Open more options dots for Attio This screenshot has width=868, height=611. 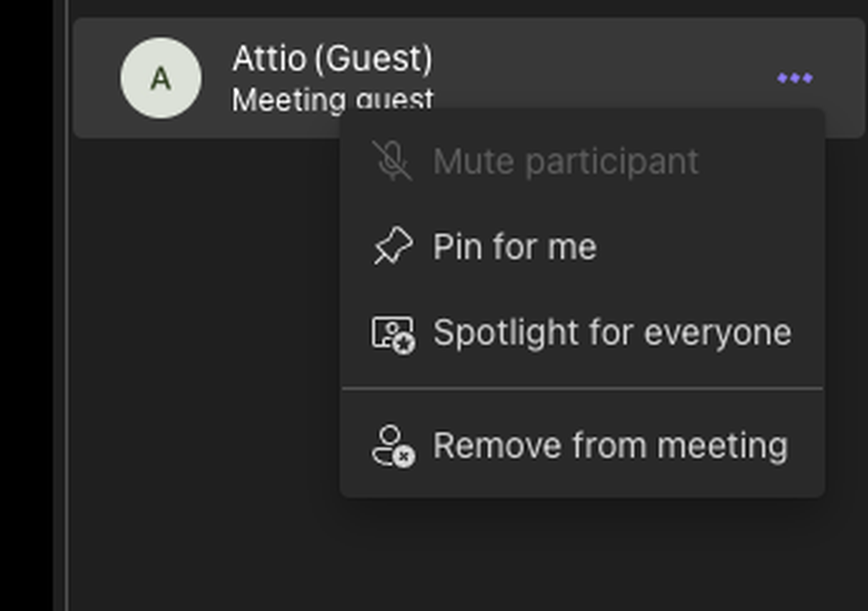coord(795,78)
